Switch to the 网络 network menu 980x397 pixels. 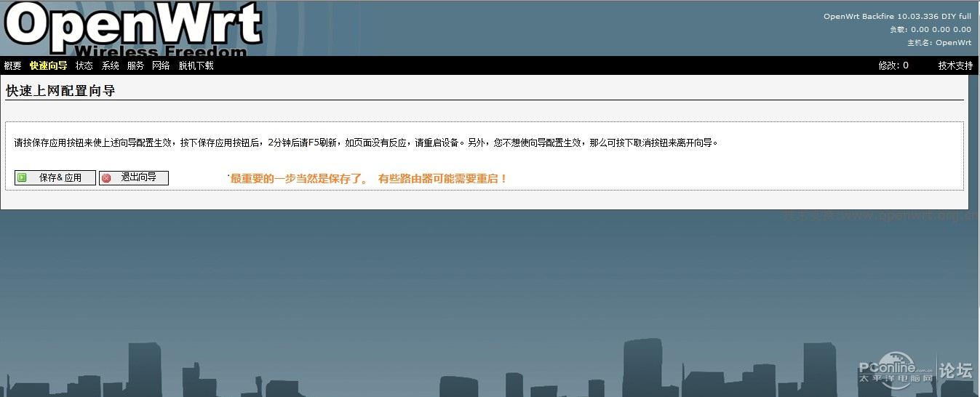click(x=161, y=65)
